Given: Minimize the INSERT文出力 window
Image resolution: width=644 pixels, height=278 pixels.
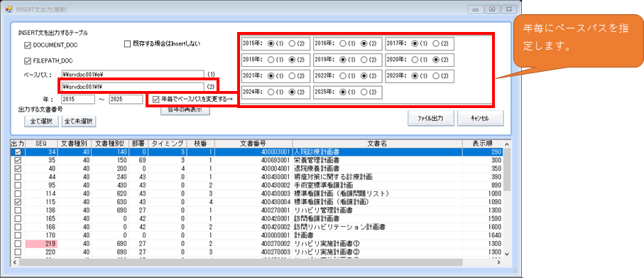Looking at the screenshot, I should coord(476,9).
